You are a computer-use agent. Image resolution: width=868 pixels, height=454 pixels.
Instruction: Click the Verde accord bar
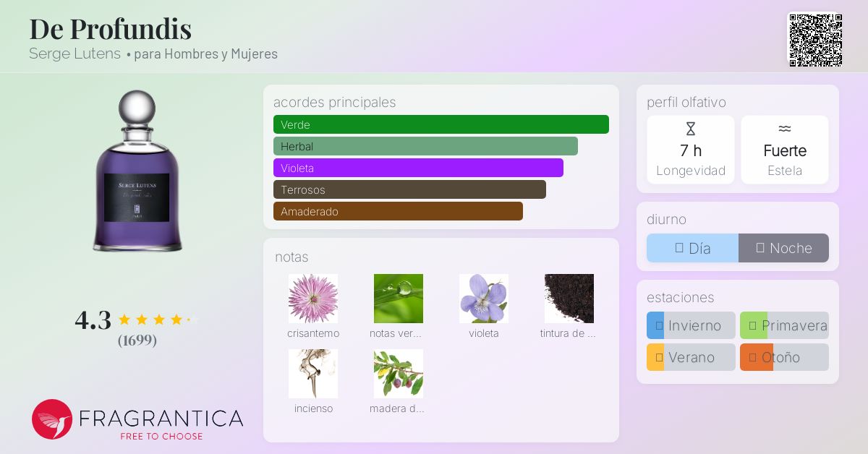point(441,124)
